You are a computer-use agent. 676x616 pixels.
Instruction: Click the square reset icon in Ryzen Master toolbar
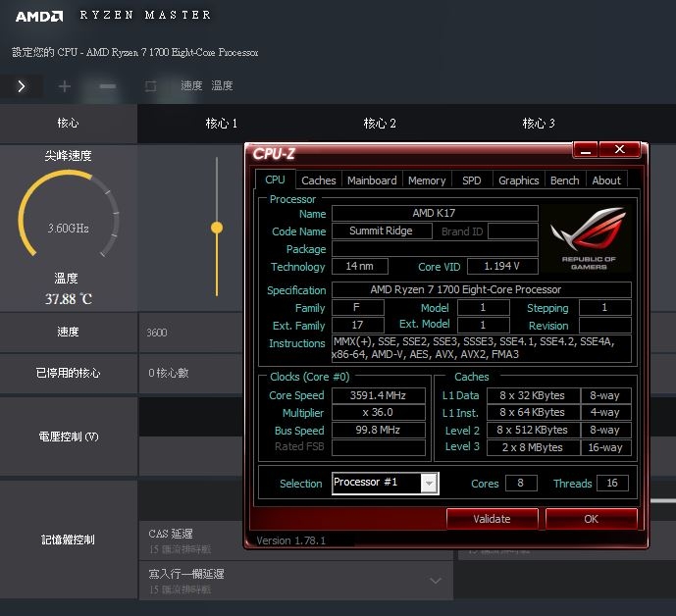point(150,86)
